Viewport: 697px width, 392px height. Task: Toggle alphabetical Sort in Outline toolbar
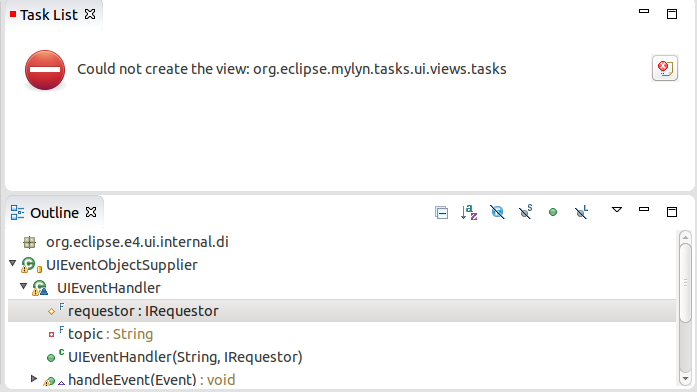coord(469,212)
